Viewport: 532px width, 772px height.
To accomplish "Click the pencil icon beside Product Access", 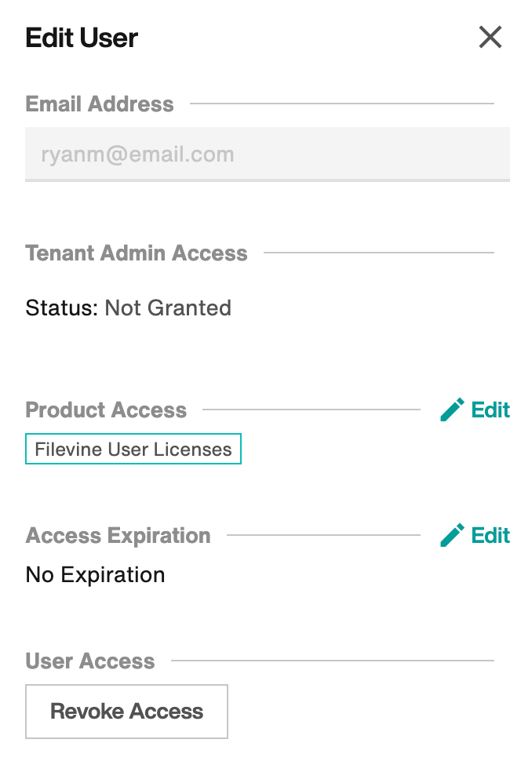I will coord(452,410).
